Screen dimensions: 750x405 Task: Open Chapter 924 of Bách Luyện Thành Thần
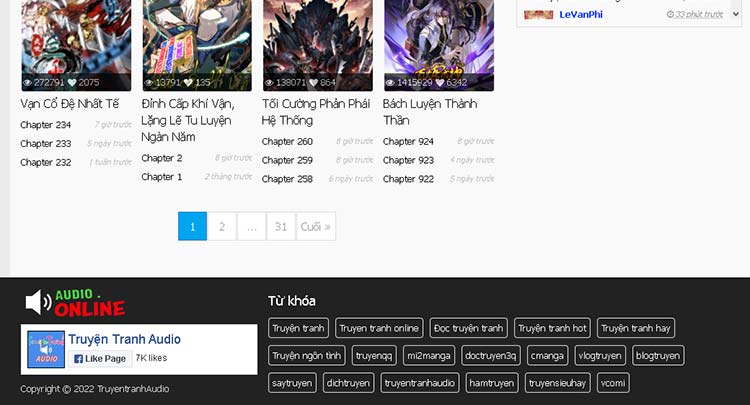[408, 142]
